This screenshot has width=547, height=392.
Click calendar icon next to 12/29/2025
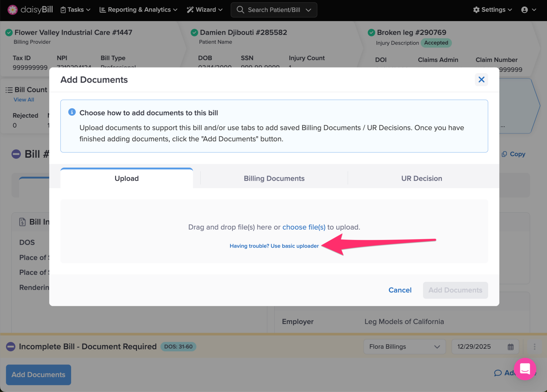pos(510,347)
